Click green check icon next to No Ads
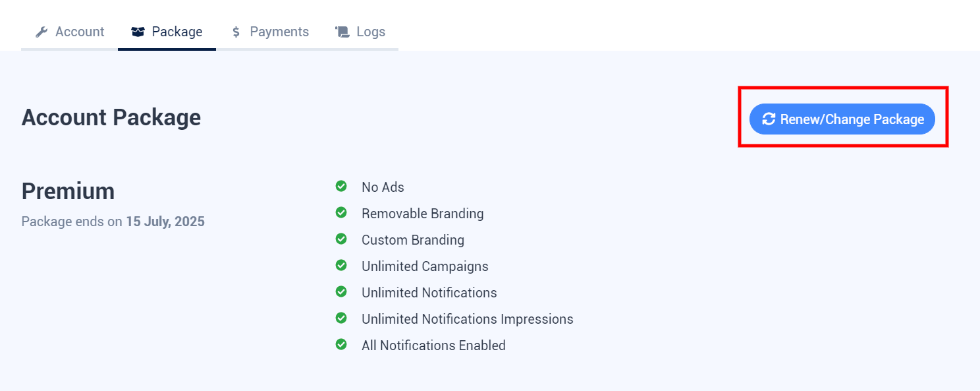 [x=341, y=187]
